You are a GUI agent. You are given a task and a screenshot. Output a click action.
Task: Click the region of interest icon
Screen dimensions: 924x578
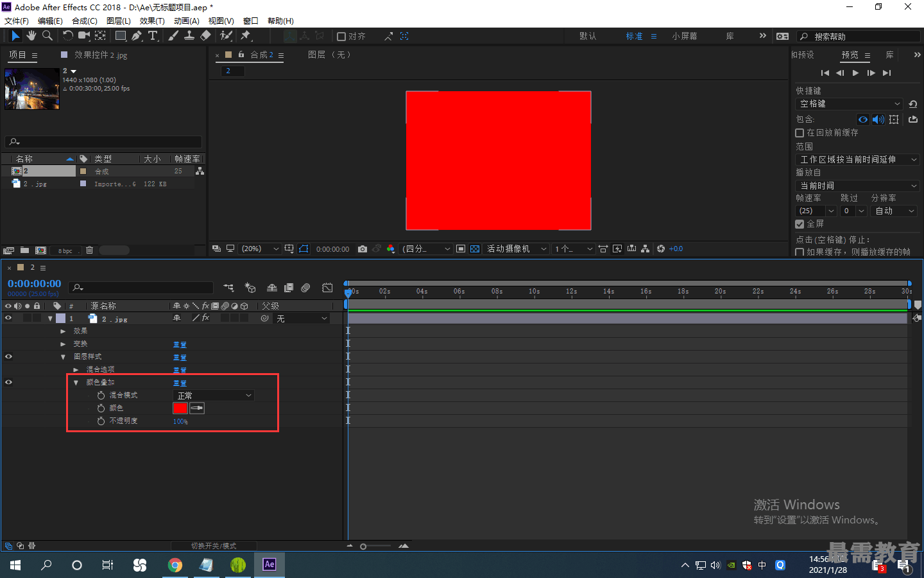point(461,249)
